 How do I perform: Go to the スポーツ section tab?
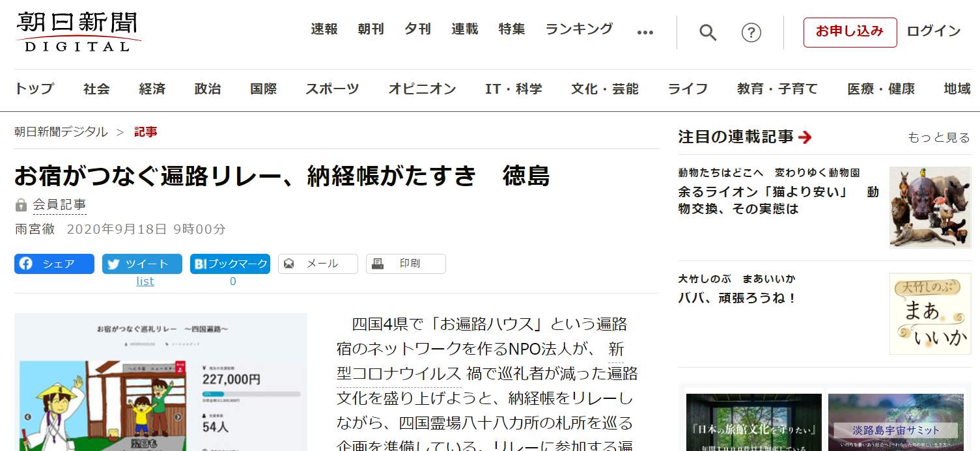(x=332, y=89)
